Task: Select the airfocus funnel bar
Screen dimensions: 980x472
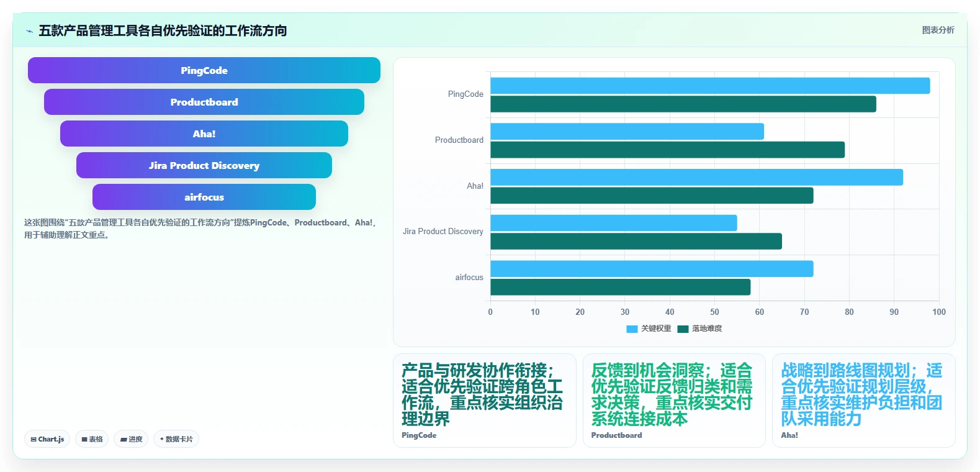Action: [x=204, y=197]
